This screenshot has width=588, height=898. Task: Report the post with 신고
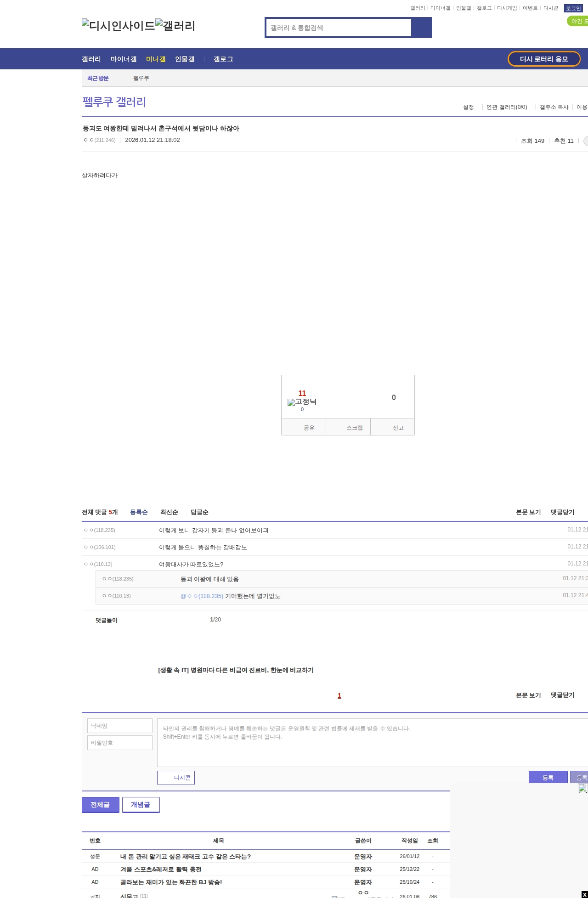coord(393,427)
